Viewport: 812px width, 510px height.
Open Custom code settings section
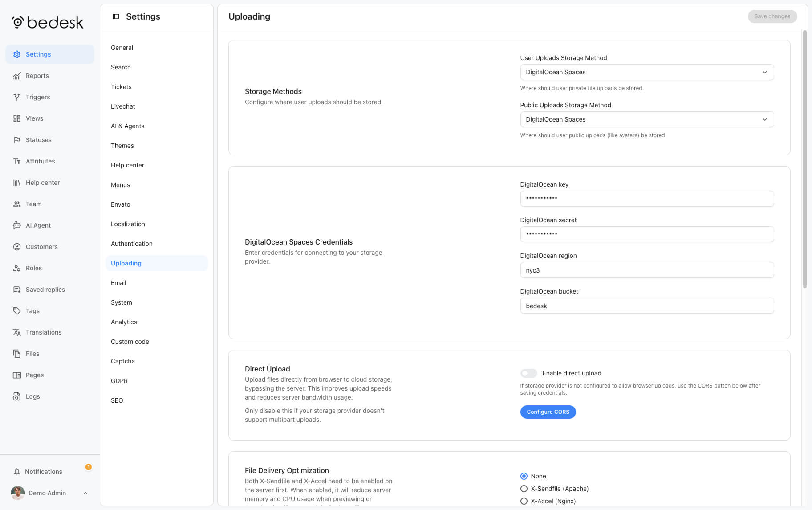[x=157, y=342]
